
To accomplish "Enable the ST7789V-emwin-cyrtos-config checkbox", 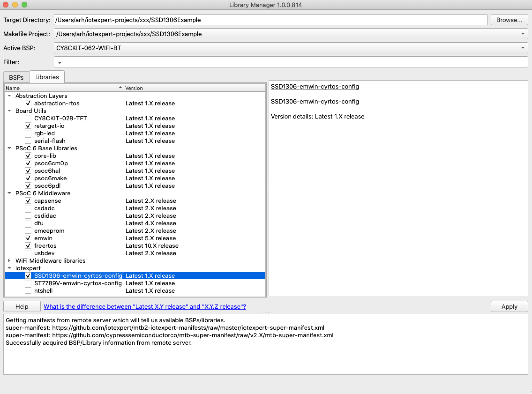I will pos(28,283).
